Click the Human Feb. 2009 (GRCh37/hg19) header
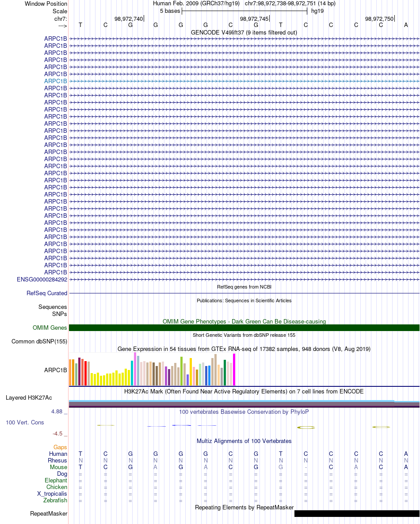420x524 pixels. 196,4
